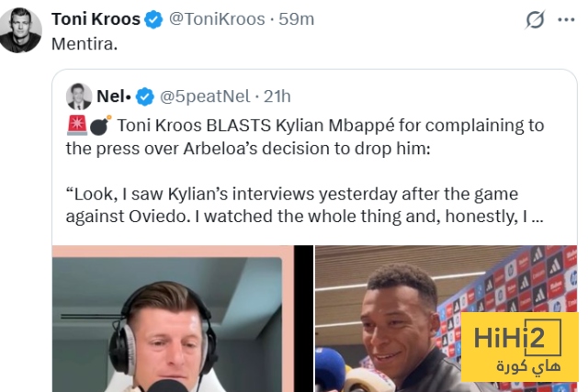Open the 59m tweet timestamp
Viewport: 588px width, 392px height.
coord(296,18)
